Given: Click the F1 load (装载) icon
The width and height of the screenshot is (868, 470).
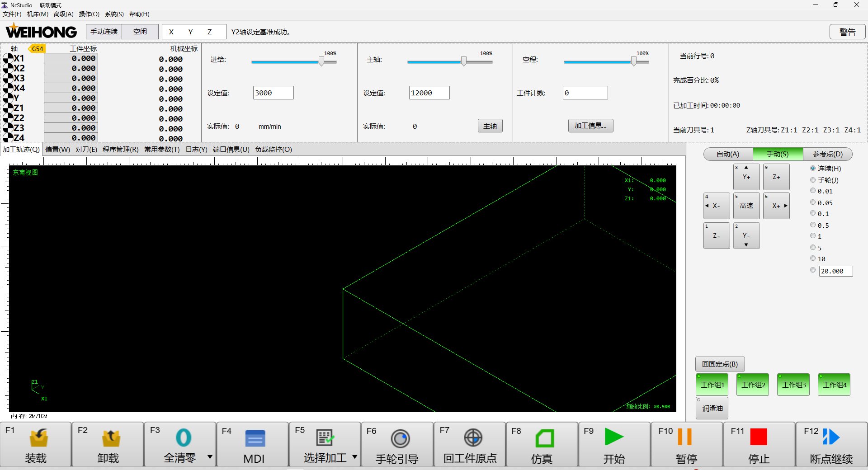Looking at the screenshot, I should pos(38,438).
